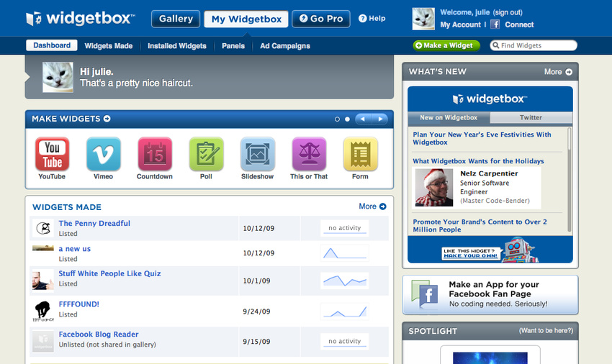
Task: Go to next Make Widgets page arrow
Action: [379, 119]
